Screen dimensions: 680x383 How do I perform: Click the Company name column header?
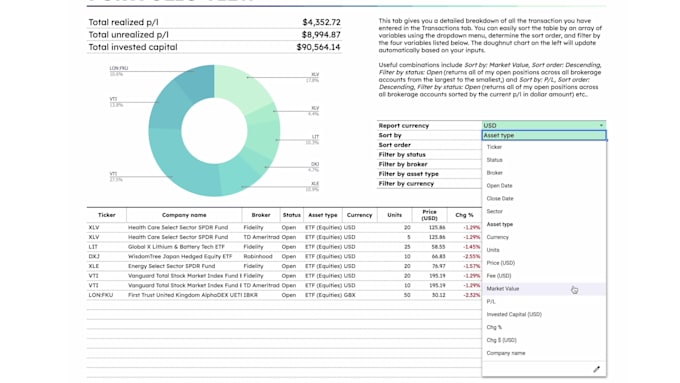pyautogui.click(x=184, y=215)
